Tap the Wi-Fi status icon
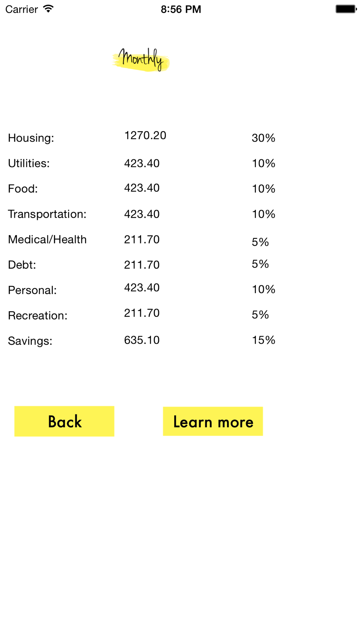Viewport: 362px width, 644px height. coord(48,9)
